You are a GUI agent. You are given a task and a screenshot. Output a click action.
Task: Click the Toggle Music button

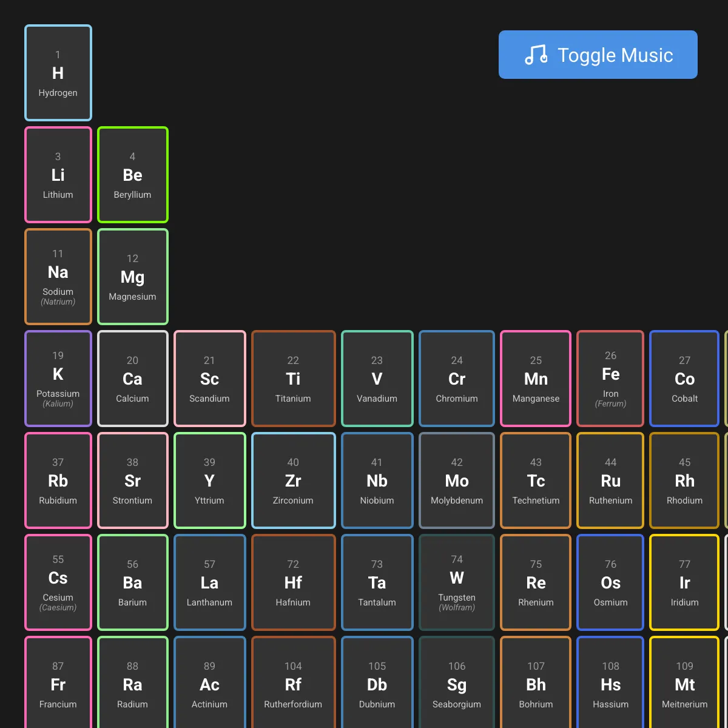(598, 55)
